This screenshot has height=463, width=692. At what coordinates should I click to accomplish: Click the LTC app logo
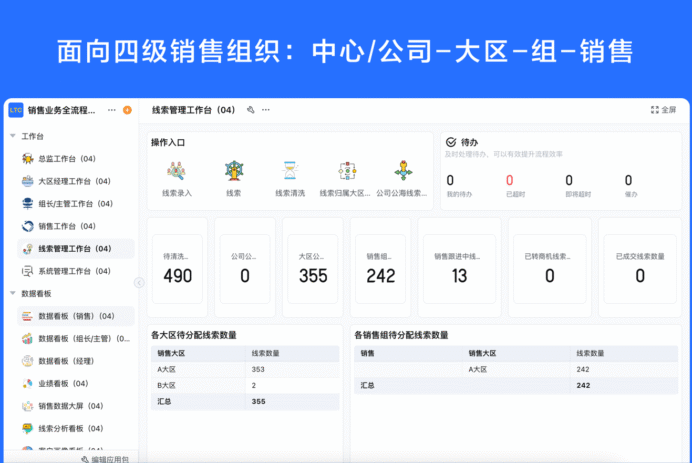[x=16, y=110]
